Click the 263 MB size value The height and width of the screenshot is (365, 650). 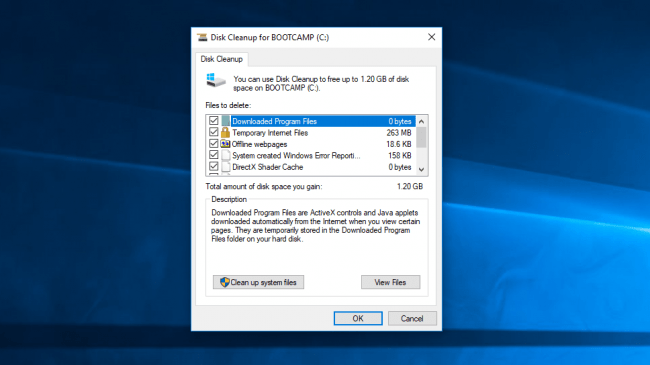(x=399, y=133)
